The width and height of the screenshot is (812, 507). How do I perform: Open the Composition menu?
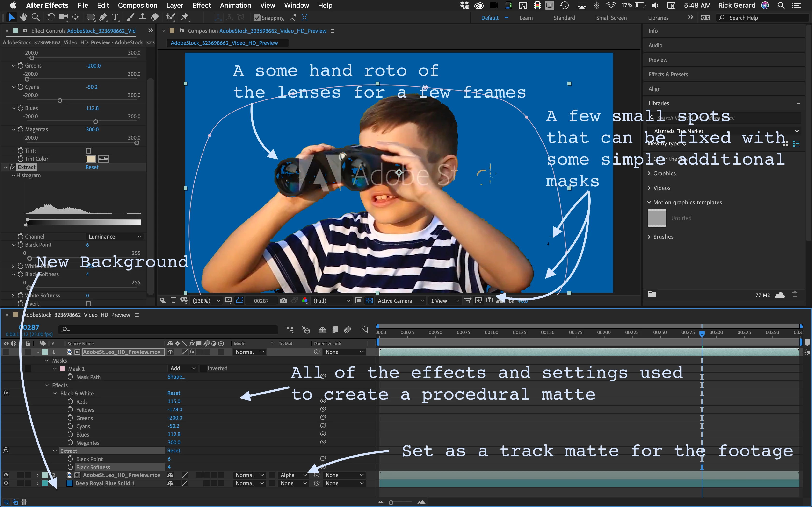click(x=138, y=5)
